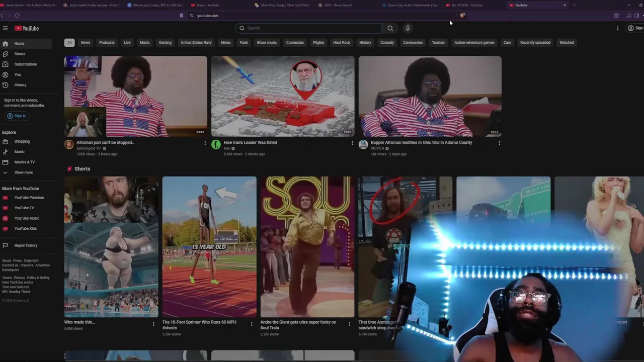Click 'Who made this...' short title
Image resolution: width=644 pixels, height=362 pixels.
point(79,322)
